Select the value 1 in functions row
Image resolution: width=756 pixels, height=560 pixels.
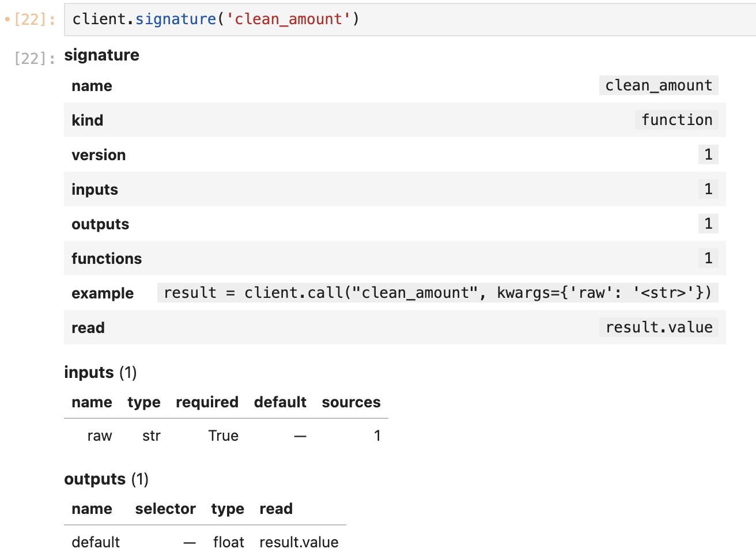click(708, 258)
